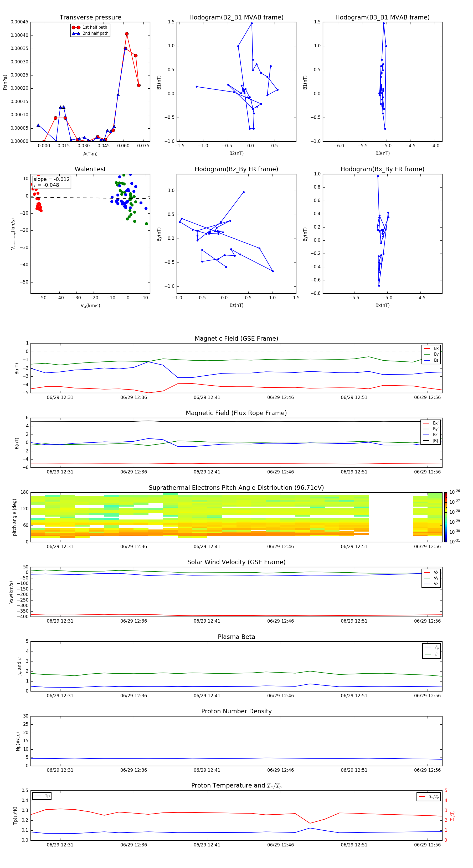
Task: Click 'Hodogram(B3_B1 MVAB frame)' title
Action: 382,18
